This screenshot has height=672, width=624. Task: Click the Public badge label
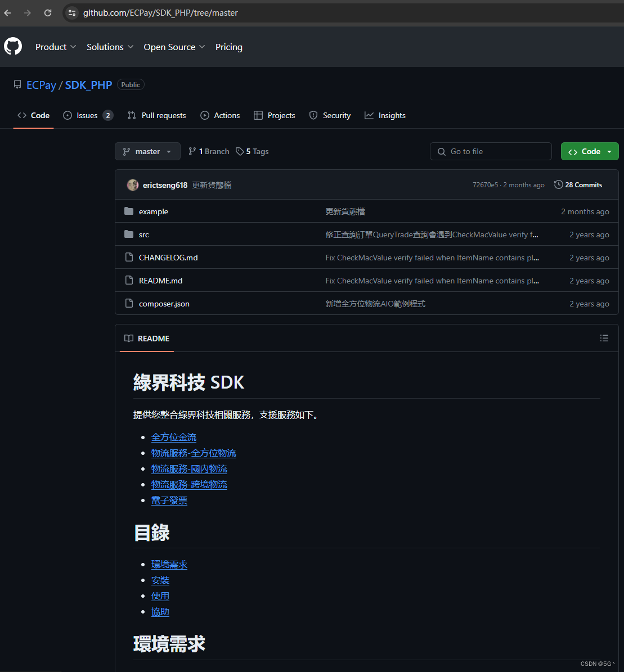click(131, 85)
